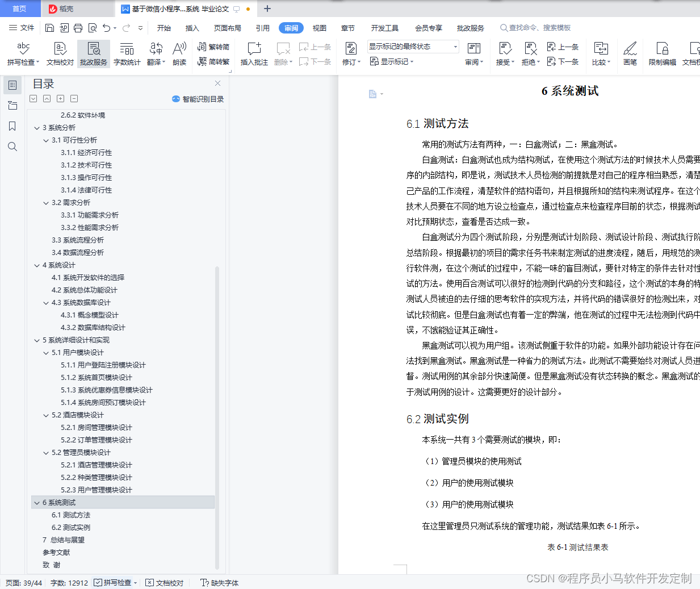Jump to '参考文献' in the TOC
Viewport: 700px width, 589px height.
point(56,553)
